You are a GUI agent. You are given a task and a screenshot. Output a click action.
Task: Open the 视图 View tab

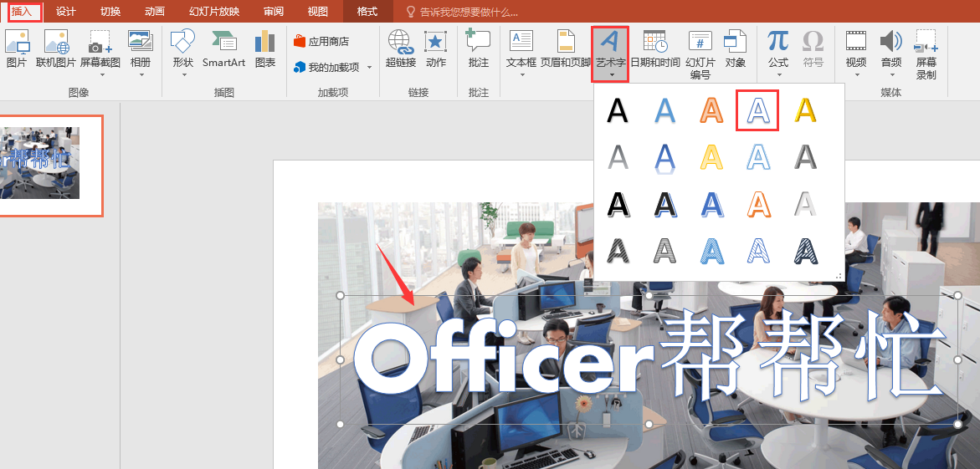pyautogui.click(x=317, y=11)
